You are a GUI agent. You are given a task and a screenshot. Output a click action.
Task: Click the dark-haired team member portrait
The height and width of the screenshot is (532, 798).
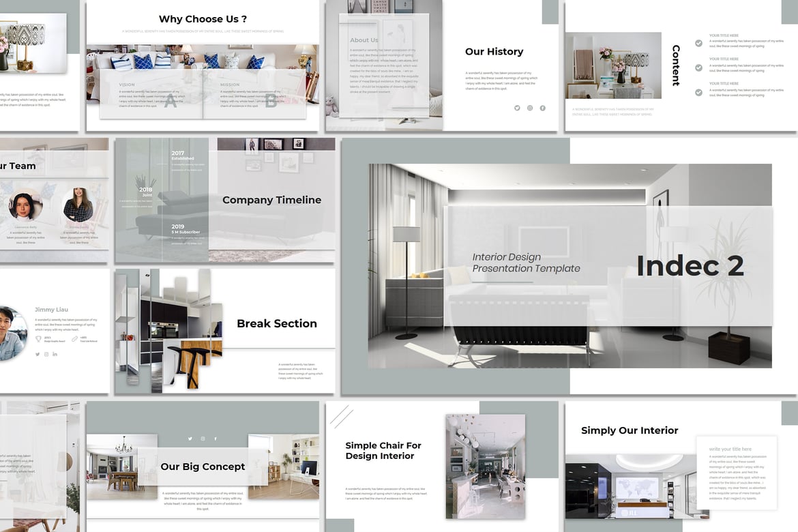tap(25, 205)
